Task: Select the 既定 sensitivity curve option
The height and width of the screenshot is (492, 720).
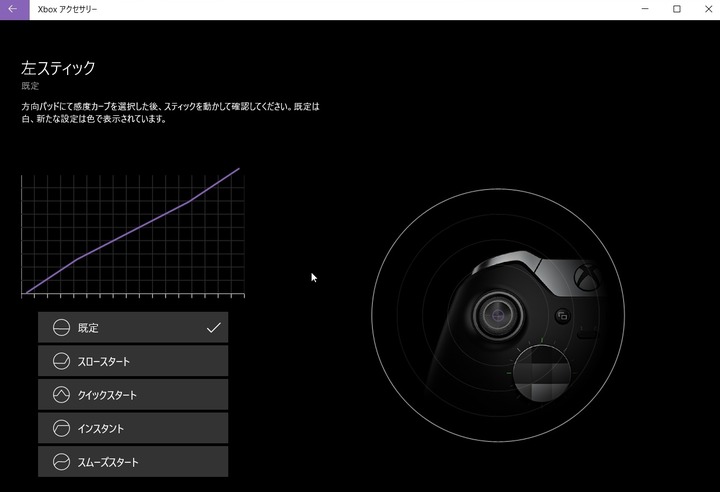Action: (x=133, y=328)
